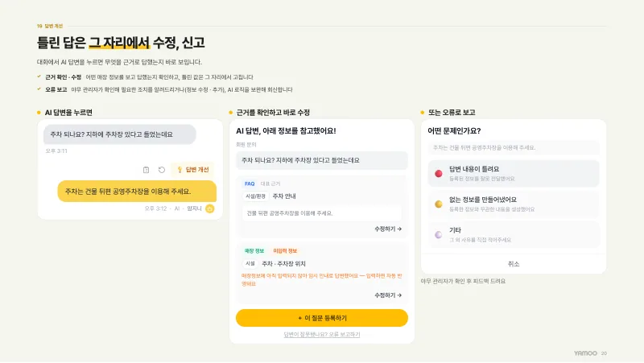Image resolution: width=644 pixels, height=363 pixels.
Task: Select the 답변 내용이 틀려요 option
Action: [514, 173]
